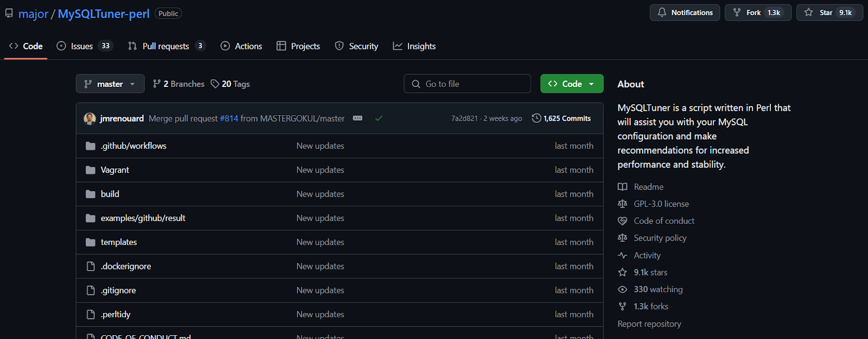The width and height of the screenshot is (868, 339).
Task: Open jmrenouard's avatar profile picture
Action: pos(90,118)
